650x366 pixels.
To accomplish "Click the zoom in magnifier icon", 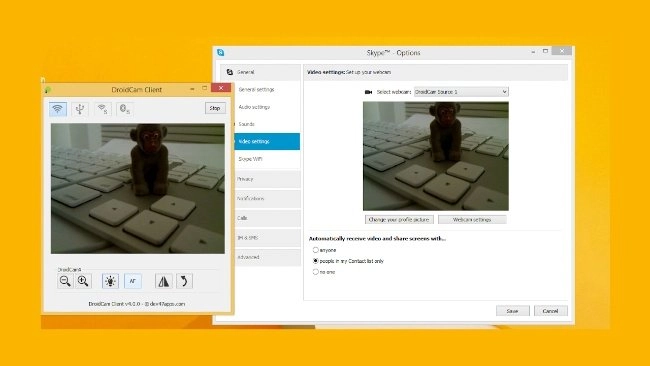I will [x=83, y=281].
